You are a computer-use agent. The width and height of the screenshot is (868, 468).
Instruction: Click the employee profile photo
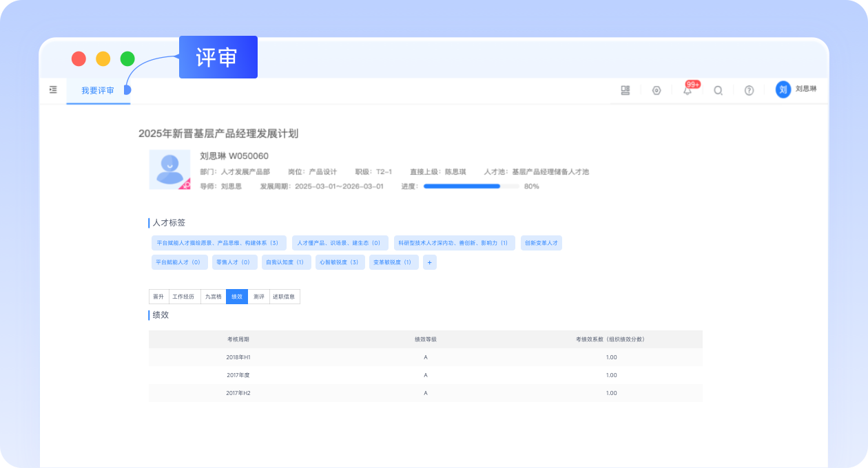point(169,169)
